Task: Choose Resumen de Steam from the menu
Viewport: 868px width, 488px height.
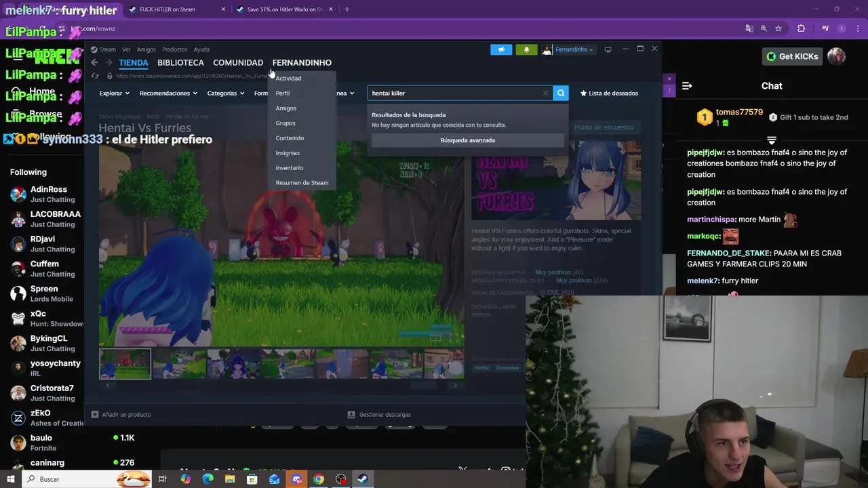Action: 302,182
